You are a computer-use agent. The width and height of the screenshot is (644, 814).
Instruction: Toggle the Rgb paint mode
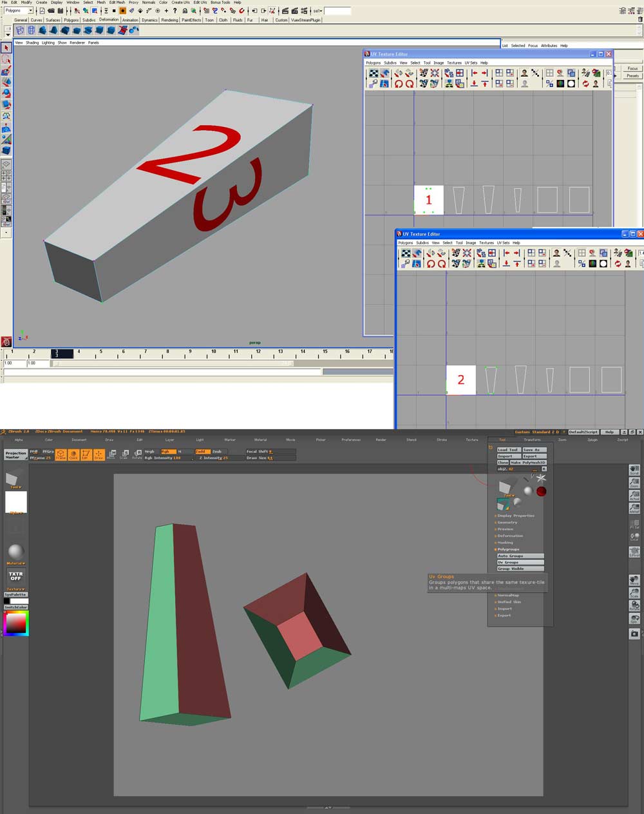tap(167, 451)
